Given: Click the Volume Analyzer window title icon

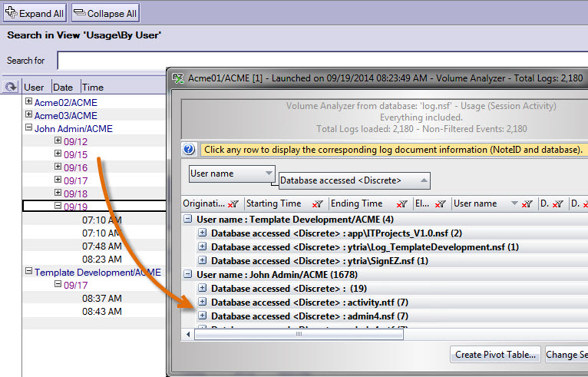Looking at the screenshot, I should tap(178, 78).
